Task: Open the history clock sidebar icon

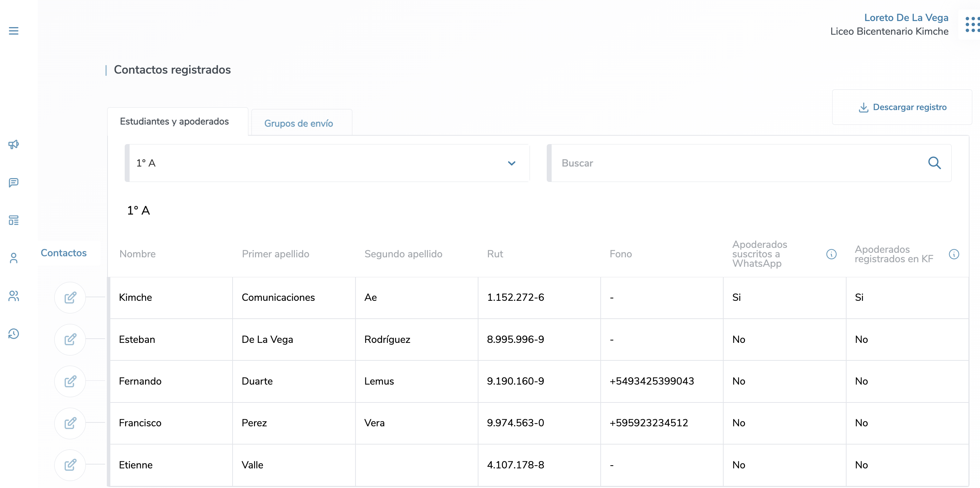Action: [x=14, y=334]
